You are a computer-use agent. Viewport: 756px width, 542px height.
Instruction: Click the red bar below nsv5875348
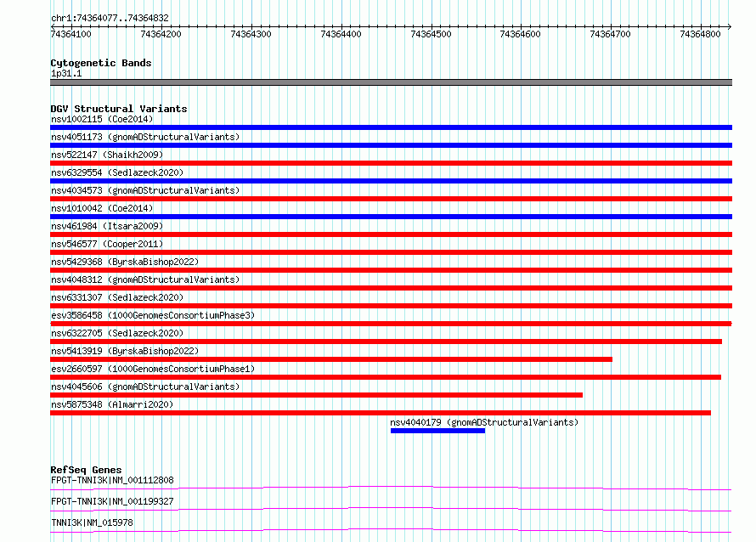381,413
